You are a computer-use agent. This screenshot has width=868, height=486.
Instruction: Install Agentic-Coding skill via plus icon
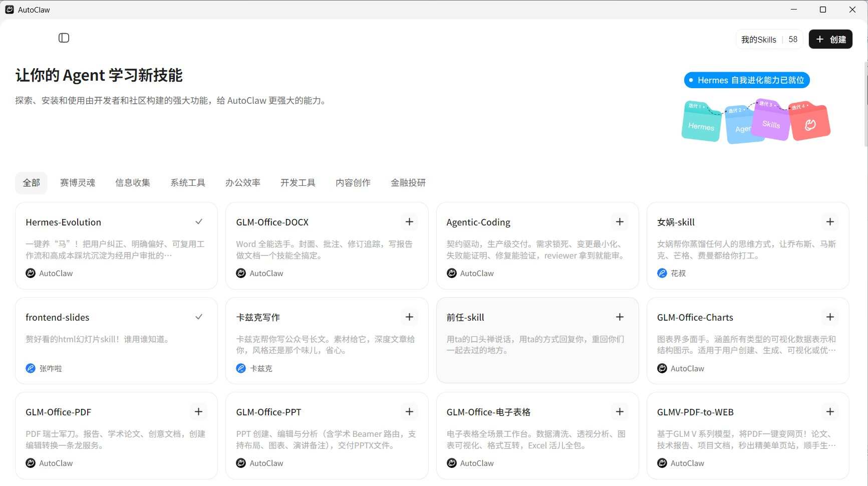[x=620, y=222]
